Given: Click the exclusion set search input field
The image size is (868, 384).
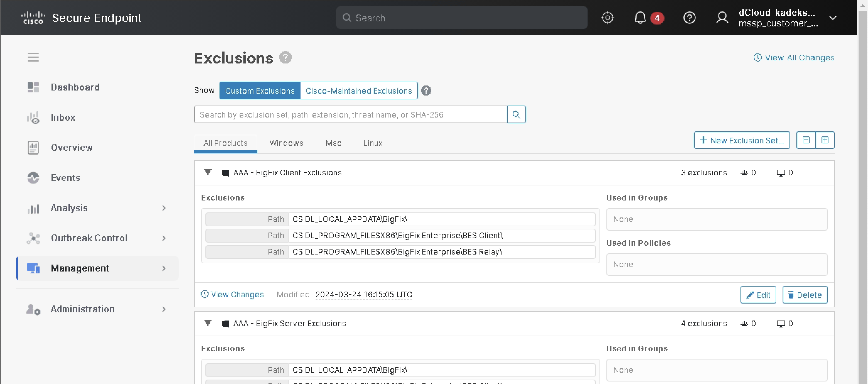Looking at the screenshot, I should click(x=350, y=115).
